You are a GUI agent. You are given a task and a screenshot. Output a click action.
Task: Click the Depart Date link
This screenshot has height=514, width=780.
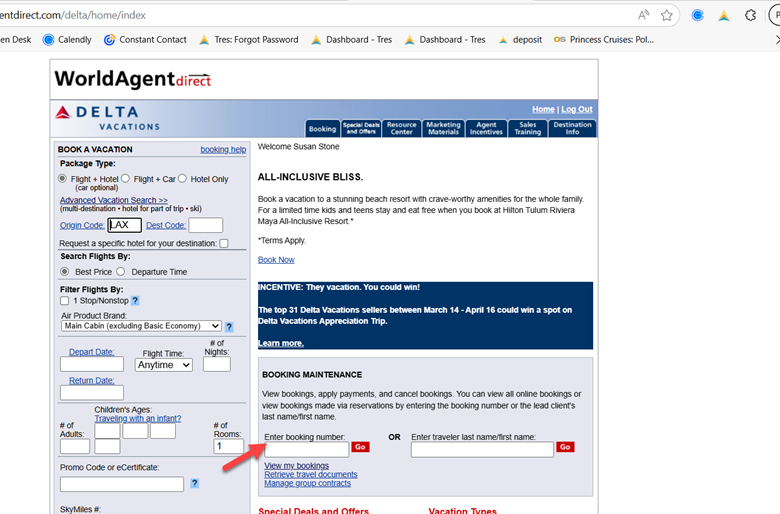click(x=92, y=352)
